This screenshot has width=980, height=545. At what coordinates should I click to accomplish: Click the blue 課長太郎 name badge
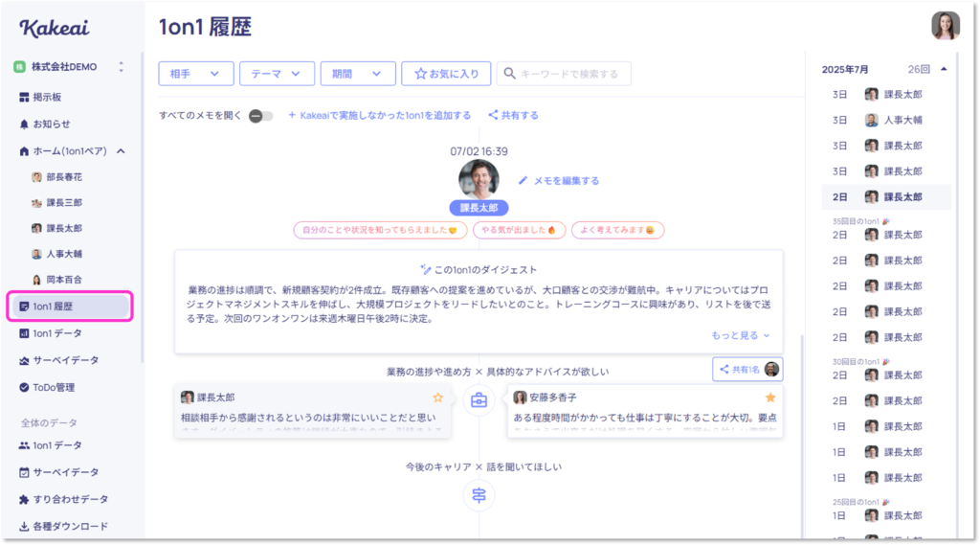(x=479, y=208)
